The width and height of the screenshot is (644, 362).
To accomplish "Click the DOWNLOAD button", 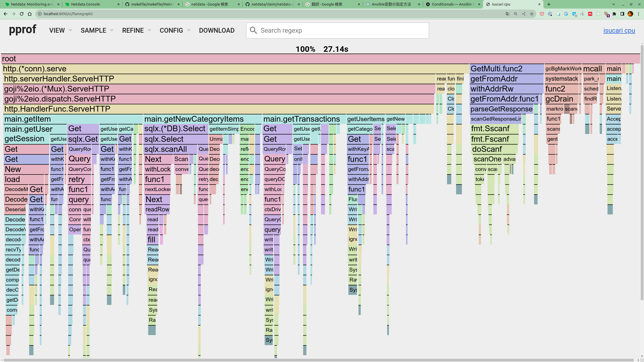I will (x=217, y=30).
